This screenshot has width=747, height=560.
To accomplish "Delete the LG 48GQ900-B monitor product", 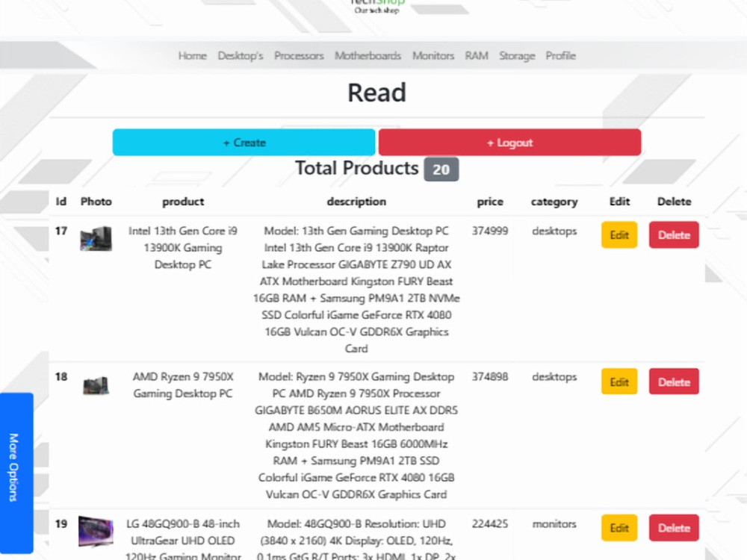I will (x=674, y=528).
